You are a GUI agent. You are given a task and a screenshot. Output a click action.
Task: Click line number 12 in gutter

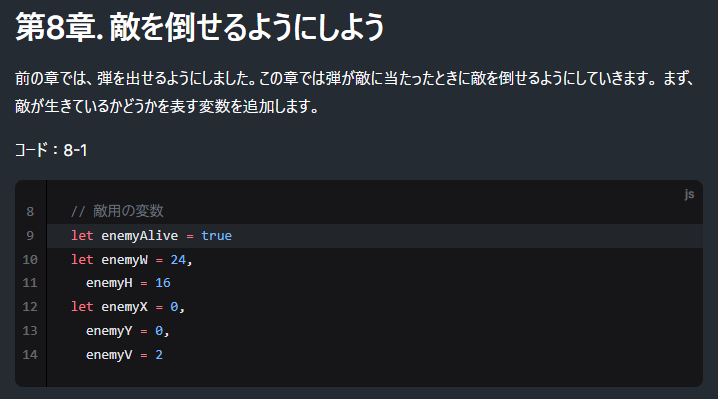[x=30, y=306]
